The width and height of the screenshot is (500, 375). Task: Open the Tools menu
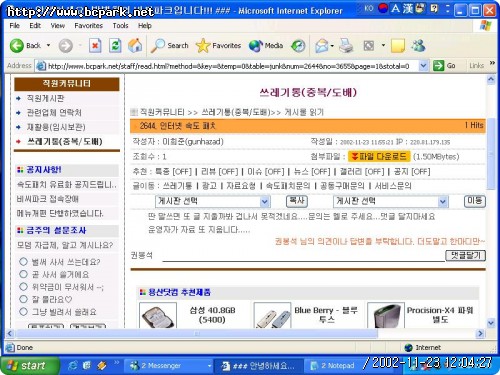(120, 25)
